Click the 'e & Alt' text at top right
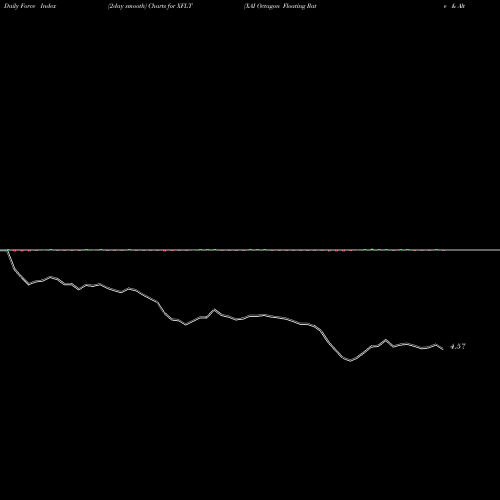 [x=454, y=6]
